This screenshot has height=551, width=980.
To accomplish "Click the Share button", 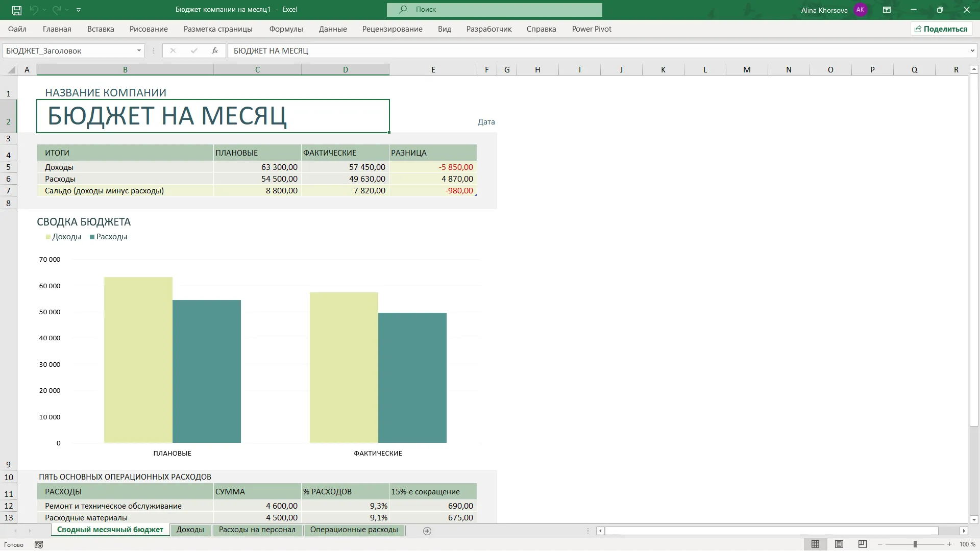I will (x=941, y=29).
